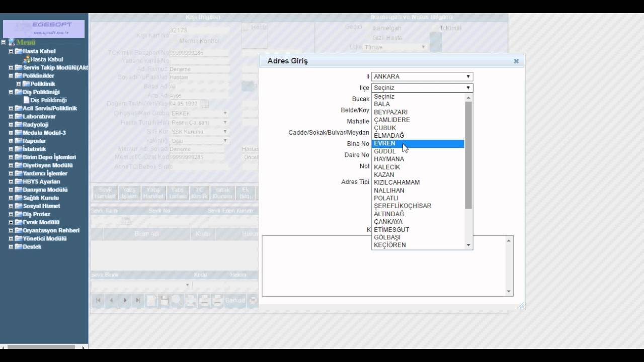Select ÇAMLIDERE from the İlçe list

[x=418, y=120]
